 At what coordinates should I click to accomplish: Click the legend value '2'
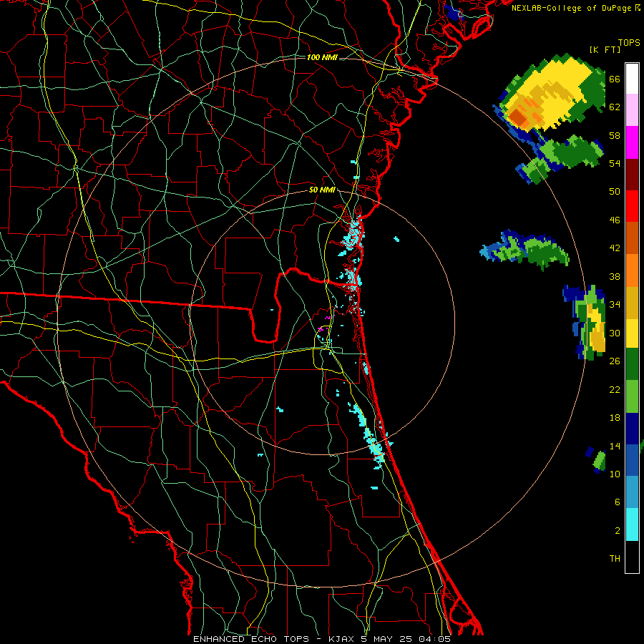(x=618, y=531)
